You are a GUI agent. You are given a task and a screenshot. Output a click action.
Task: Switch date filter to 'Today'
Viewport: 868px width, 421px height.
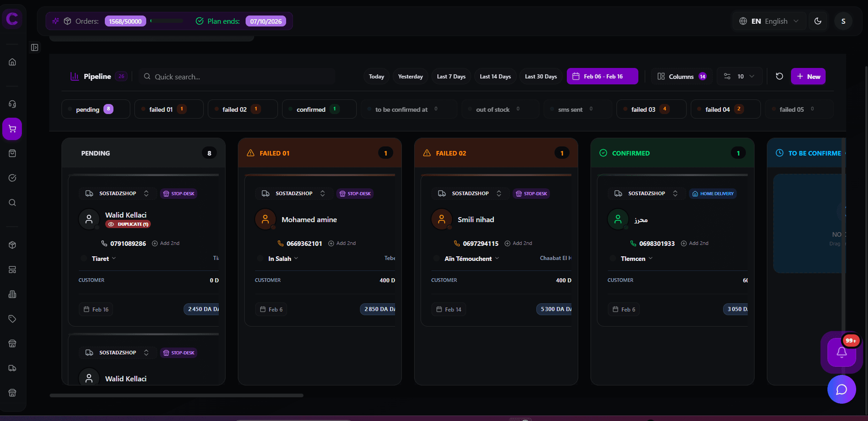(376, 76)
